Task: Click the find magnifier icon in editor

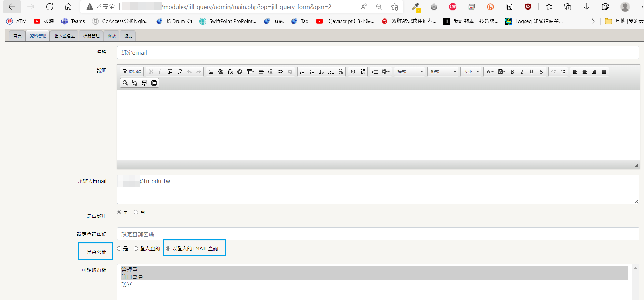Action: pos(125,83)
